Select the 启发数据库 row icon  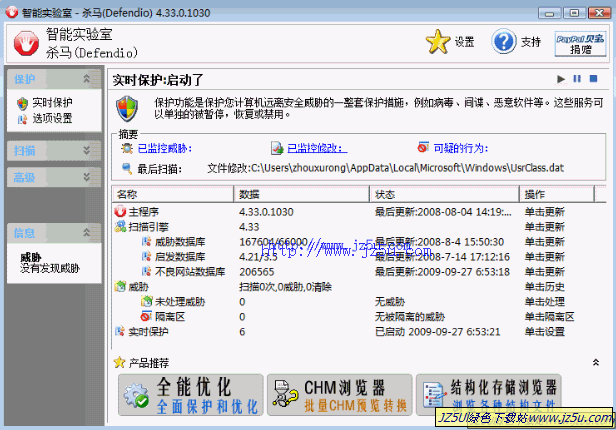[147, 256]
